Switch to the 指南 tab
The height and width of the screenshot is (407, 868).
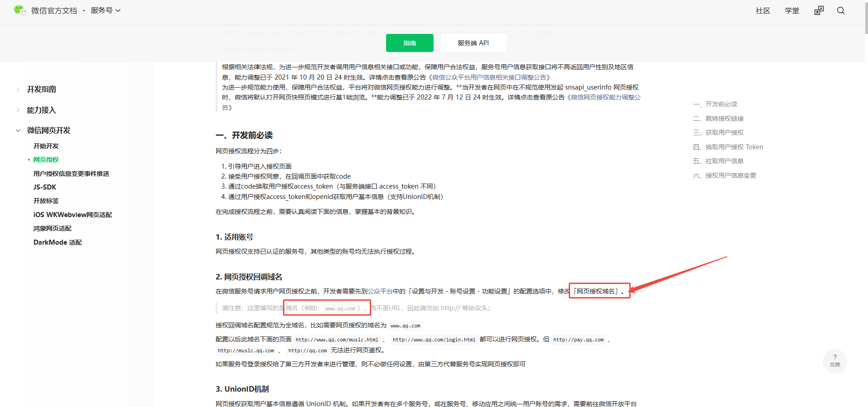[x=410, y=43]
